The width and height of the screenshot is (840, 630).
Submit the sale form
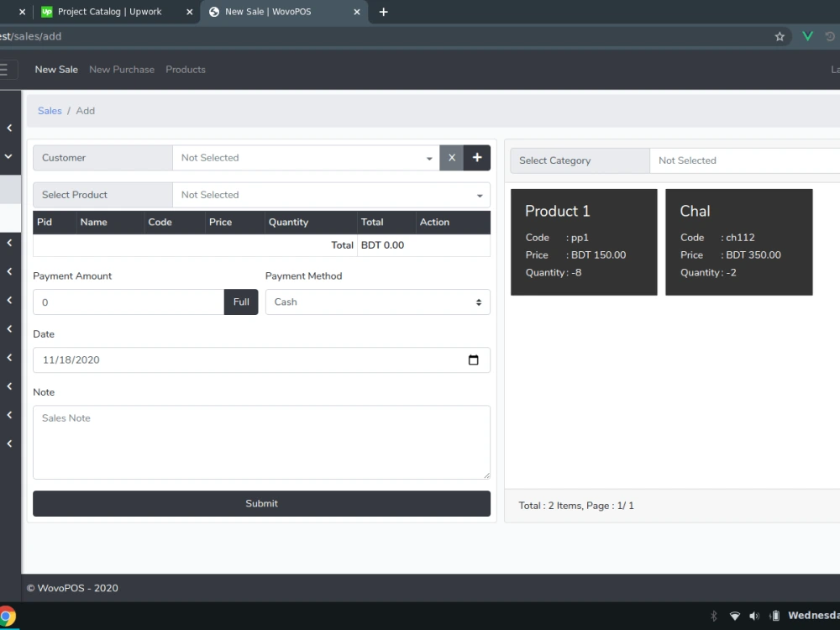(261, 503)
